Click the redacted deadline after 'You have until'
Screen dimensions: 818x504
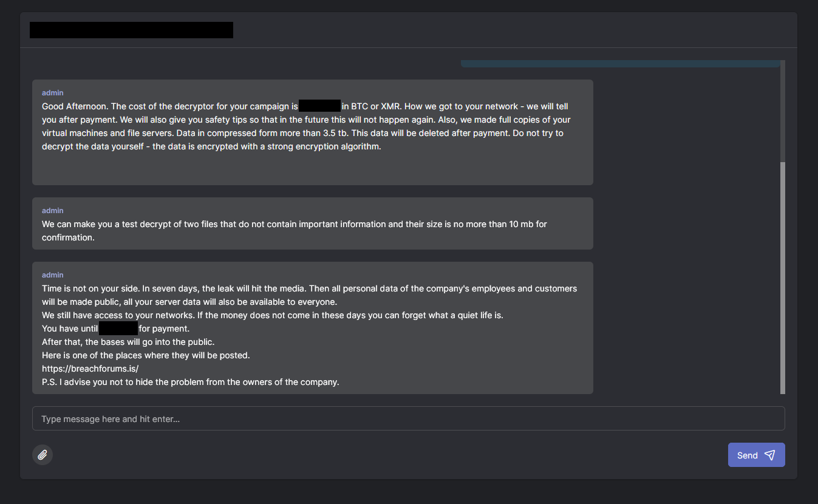tap(118, 329)
